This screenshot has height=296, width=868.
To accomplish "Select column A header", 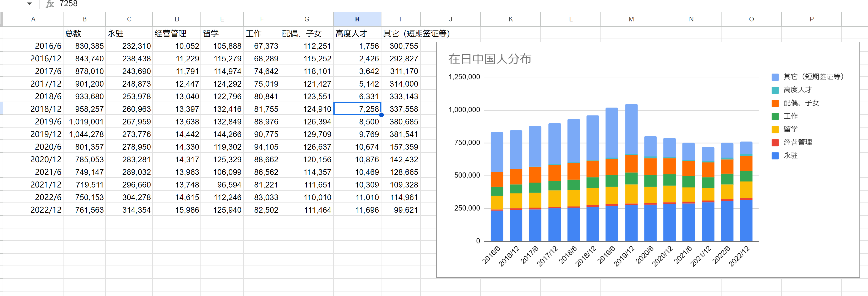I will coord(33,19).
